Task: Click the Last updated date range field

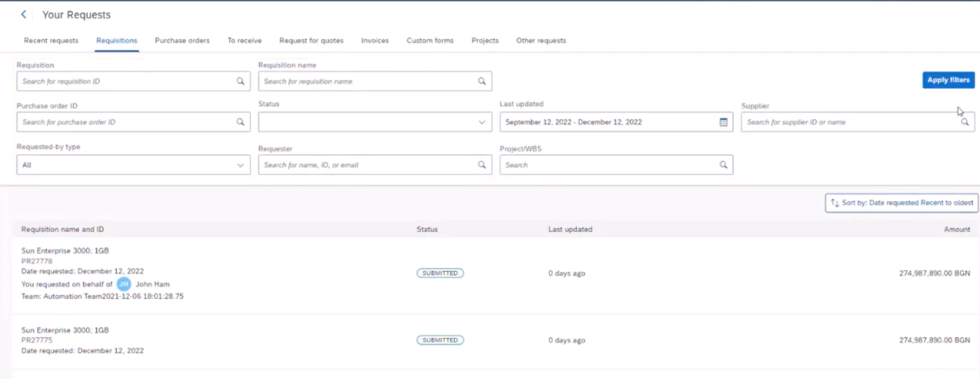Action: tap(616, 122)
